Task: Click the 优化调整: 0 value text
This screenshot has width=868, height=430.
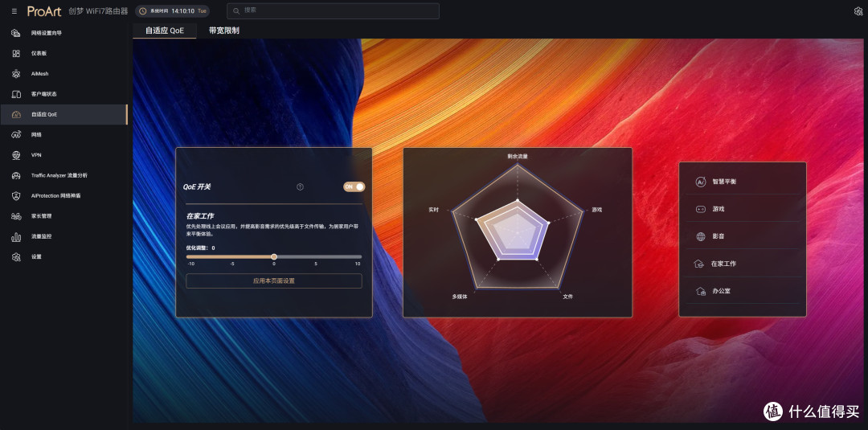Action: click(200, 248)
